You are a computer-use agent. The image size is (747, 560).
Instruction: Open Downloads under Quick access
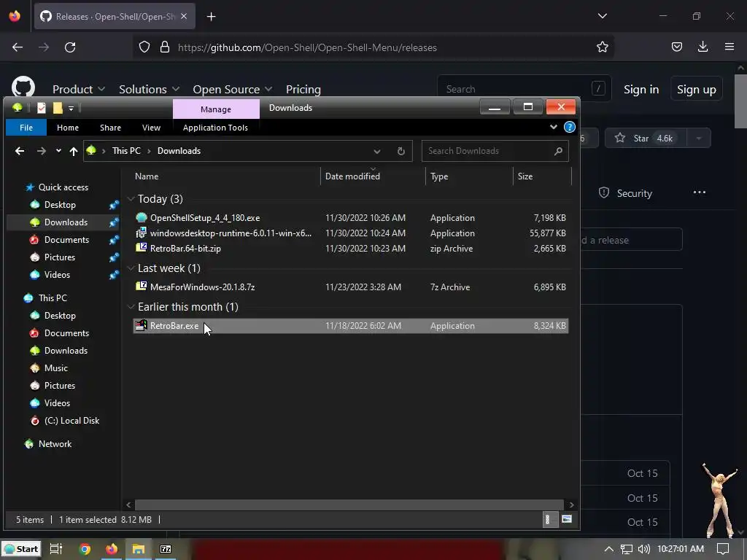pos(66,222)
